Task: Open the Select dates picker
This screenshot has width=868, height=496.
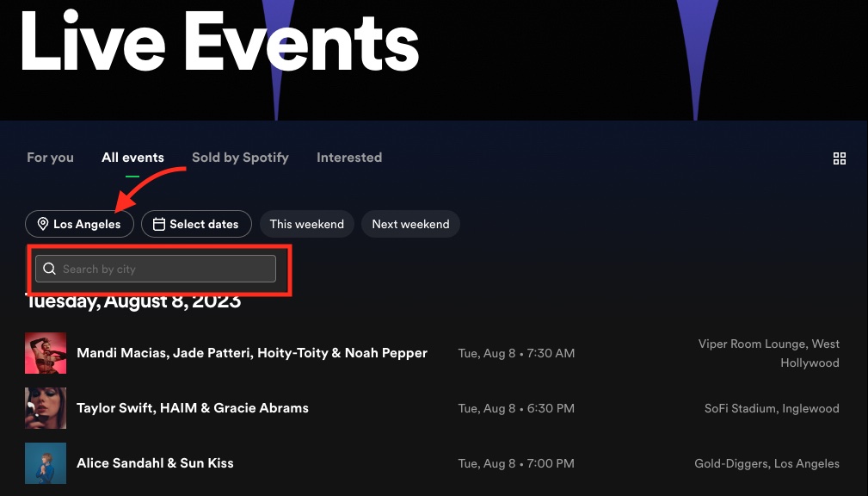Action: 196,224
